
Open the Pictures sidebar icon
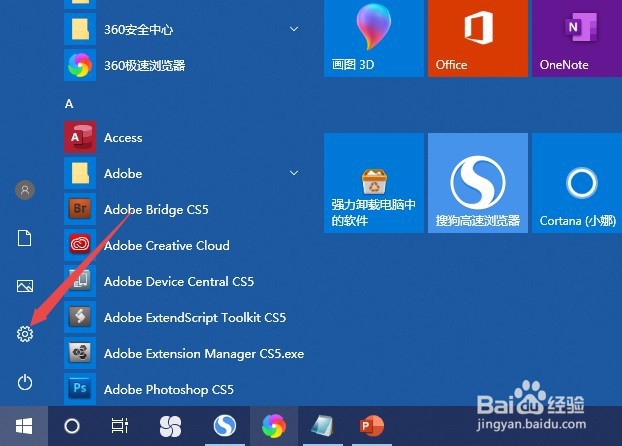(25, 286)
